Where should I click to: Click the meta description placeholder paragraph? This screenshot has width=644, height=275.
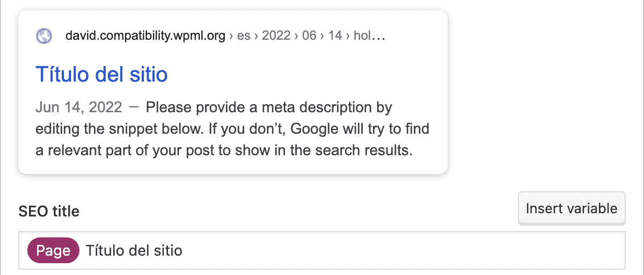click(232, 129)
